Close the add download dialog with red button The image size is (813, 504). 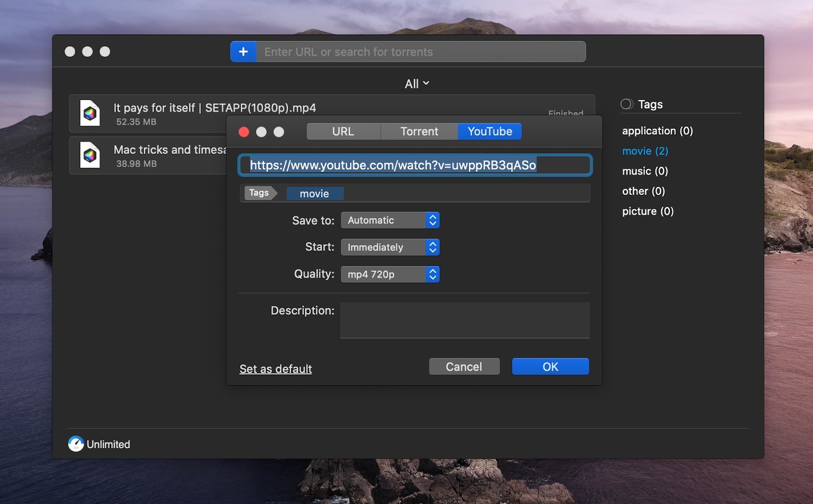244,132
